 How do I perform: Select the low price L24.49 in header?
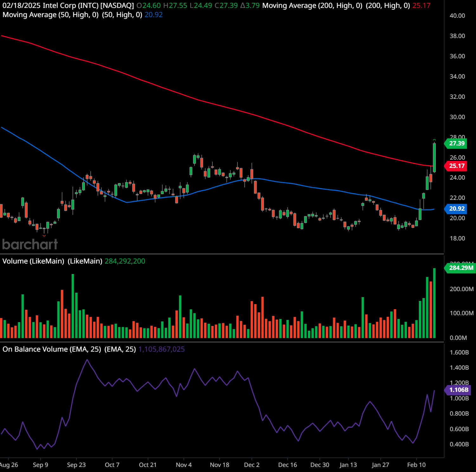[201, 6]
